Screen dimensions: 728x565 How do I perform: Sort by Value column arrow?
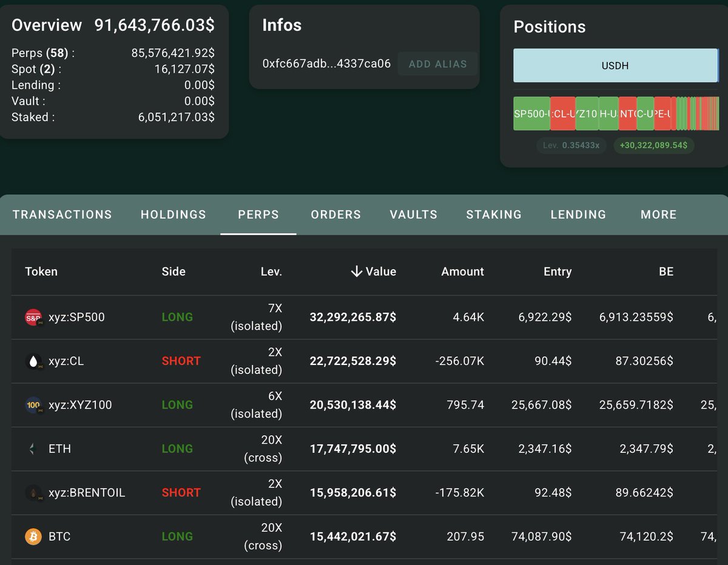click(x=357, y=272)
